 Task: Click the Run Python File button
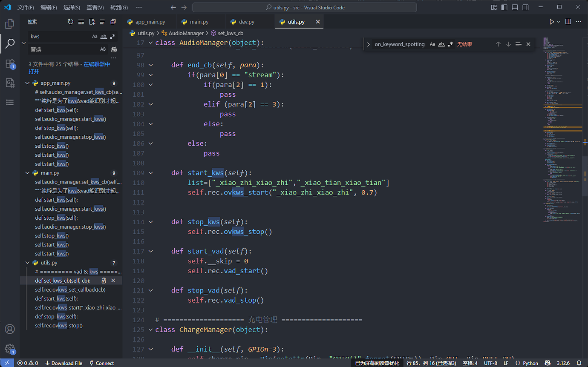552,22
